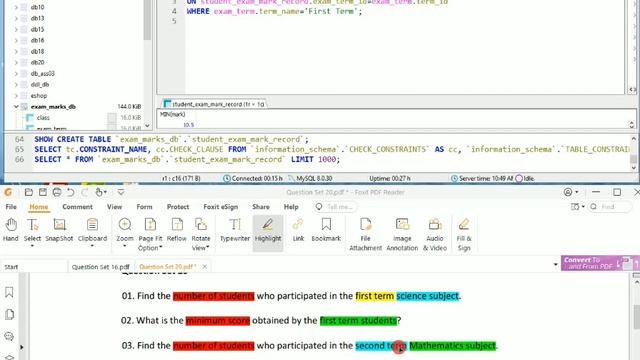Click the 10.5 result cell
Image resolution: width=640 pixels, height=360 pixels.
[189, 125]
